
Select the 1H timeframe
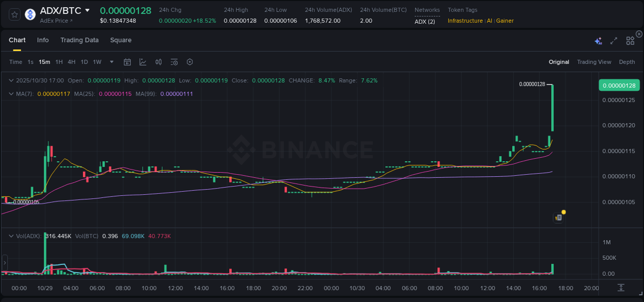[59, 62]
